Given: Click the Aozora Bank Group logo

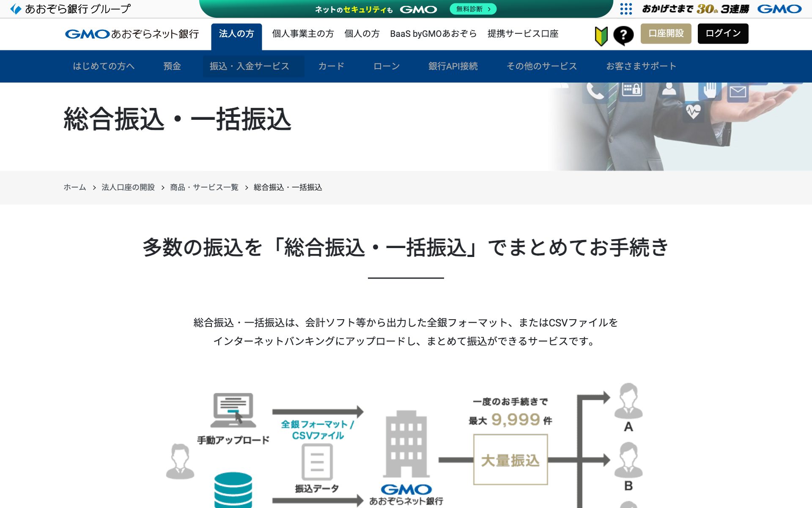Looking at the screenshot, I should [x=71, y=9].
